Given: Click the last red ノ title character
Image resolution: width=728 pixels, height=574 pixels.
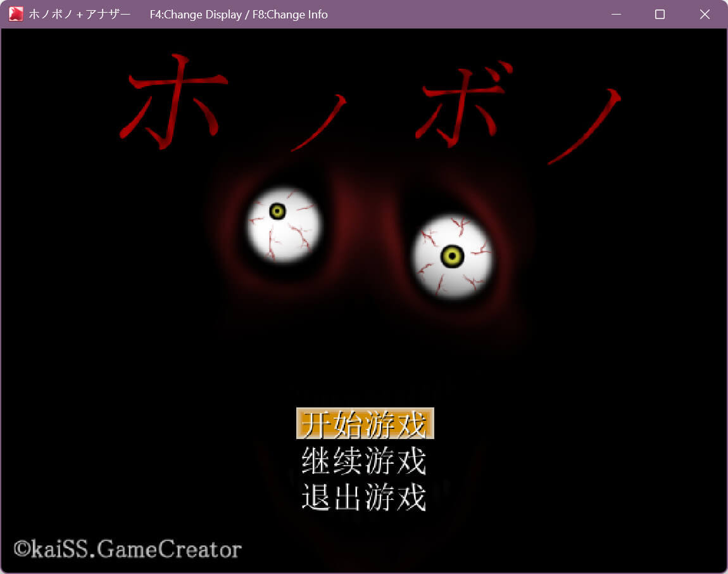Looking at the screenshot, I should pyautogui.click(x=586, y=127).
